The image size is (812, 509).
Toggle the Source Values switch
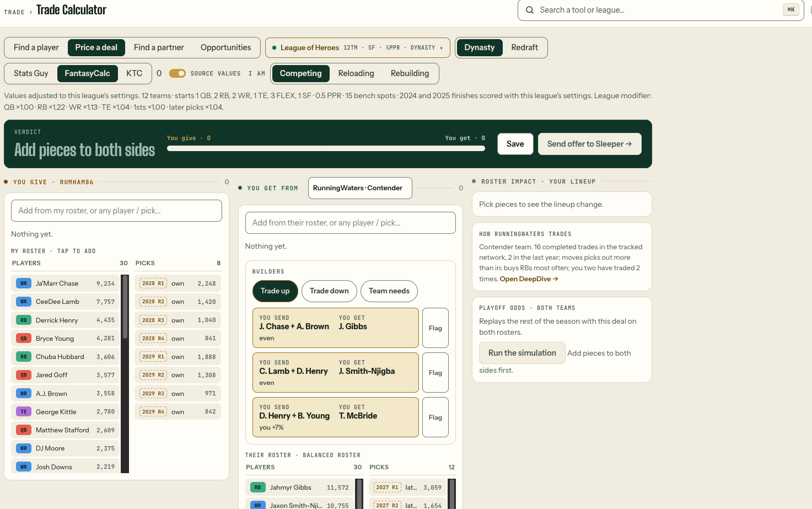pyautogui.click(x=178, y=73)
